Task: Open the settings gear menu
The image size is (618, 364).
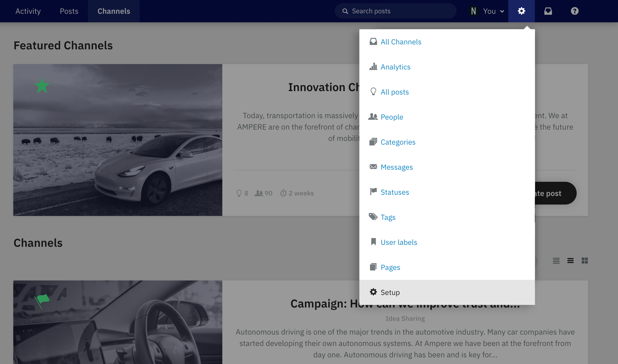Action: (521, 11)
